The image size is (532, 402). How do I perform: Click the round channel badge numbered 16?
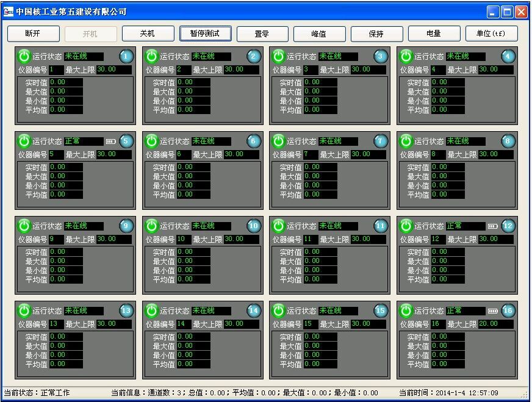coord(508,310)
